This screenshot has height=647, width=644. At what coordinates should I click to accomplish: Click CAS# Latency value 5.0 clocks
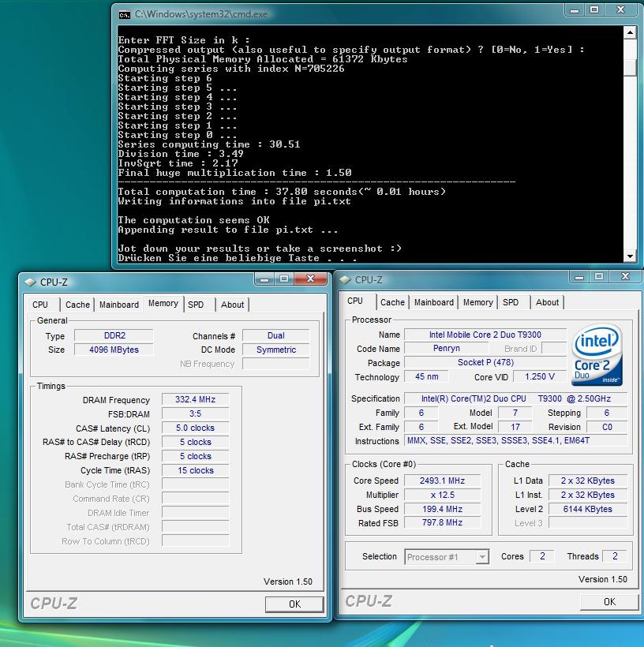point(195,428)
